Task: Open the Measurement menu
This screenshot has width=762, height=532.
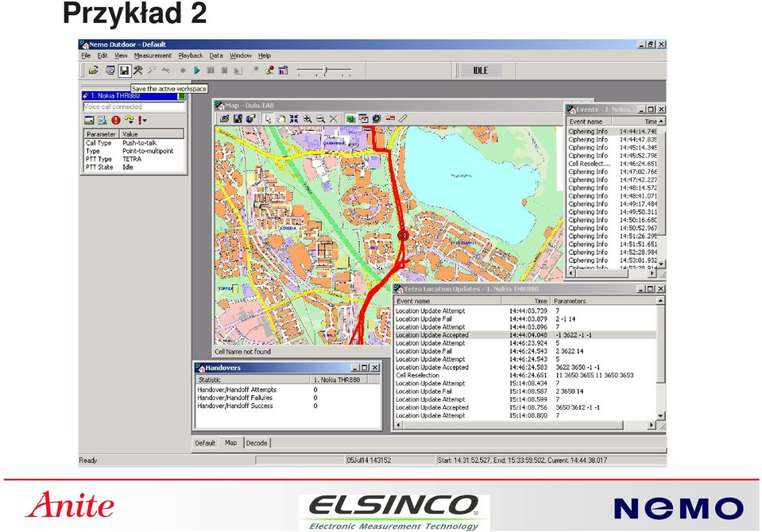Action: 153,56
